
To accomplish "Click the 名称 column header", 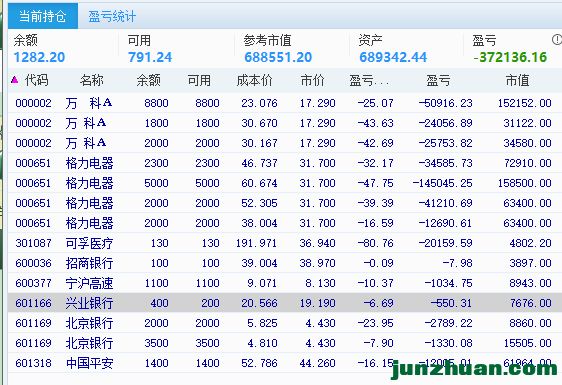I will pos(92,80).
